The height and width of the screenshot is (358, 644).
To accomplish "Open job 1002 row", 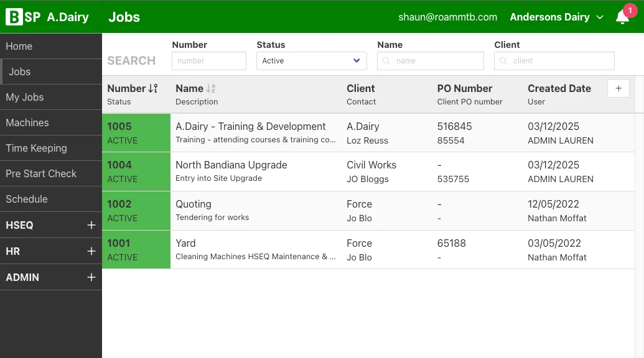I will [x=368, y=210].
